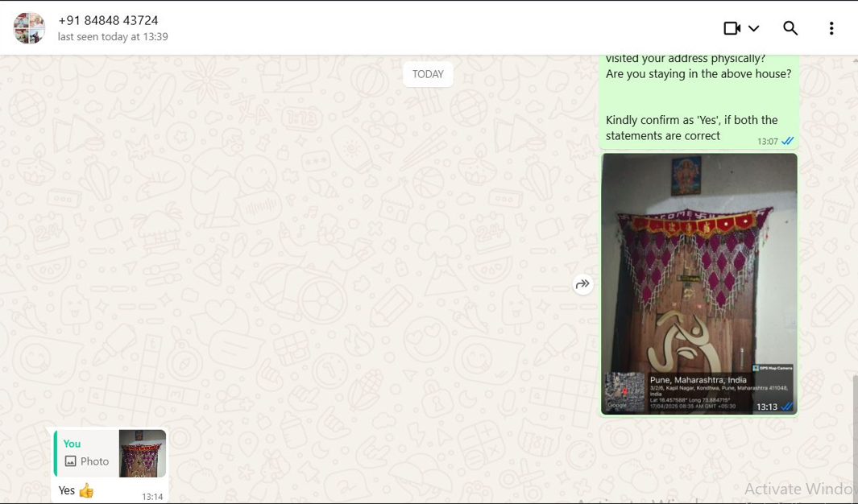The image size is (858, 504).
Task: Click the 'Yes' reply message text
Action: point(67,490)
